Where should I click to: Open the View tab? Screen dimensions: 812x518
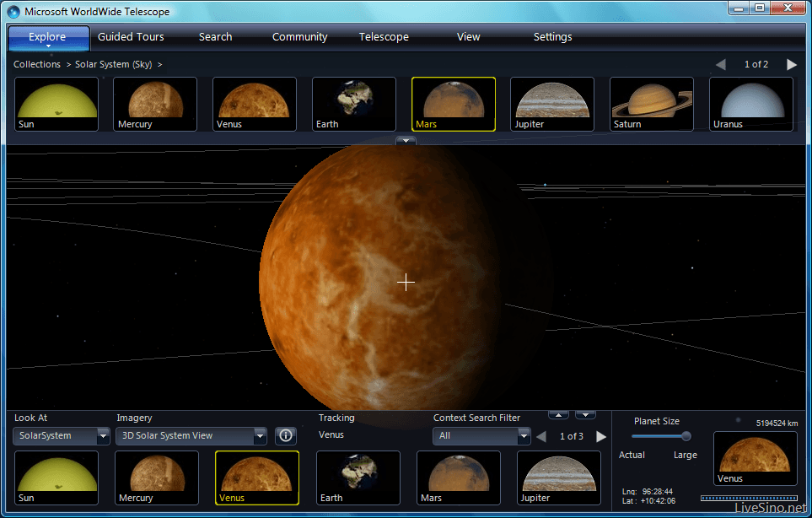coord(468,37)
